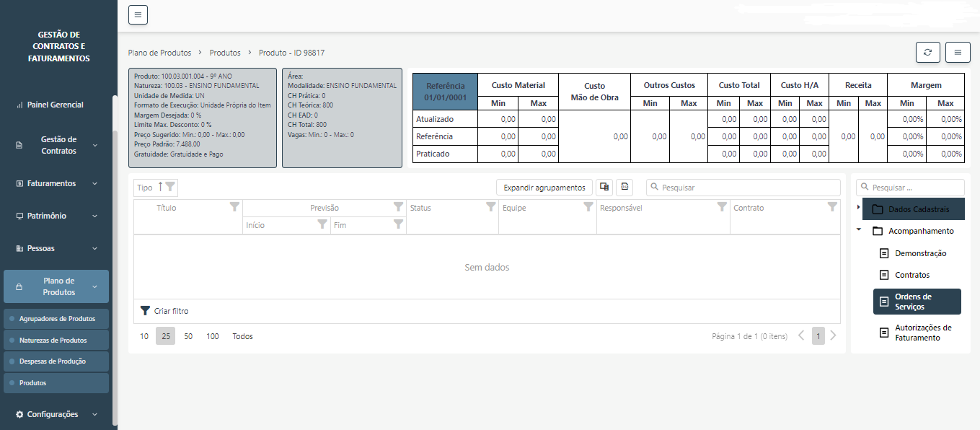Click the export to Excel icon
Image resolution: width=980 pixels, height=430 pixels.
(624, 188)
